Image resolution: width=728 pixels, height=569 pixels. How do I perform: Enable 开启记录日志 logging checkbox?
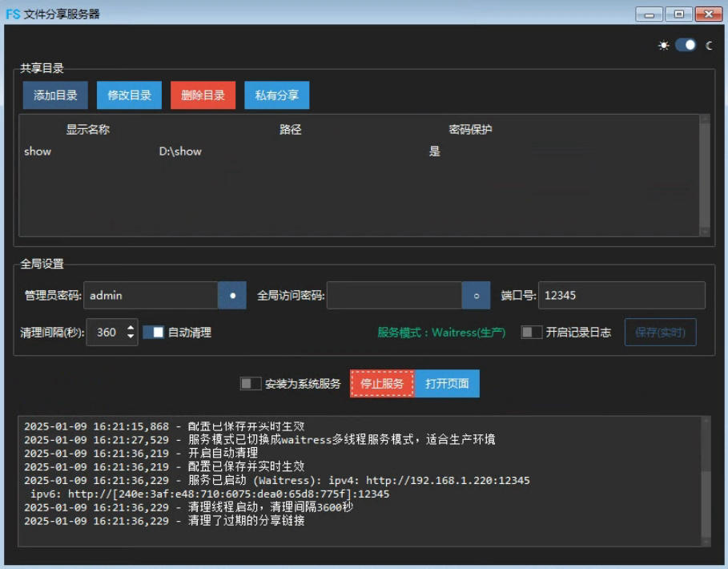click(532, 333)
